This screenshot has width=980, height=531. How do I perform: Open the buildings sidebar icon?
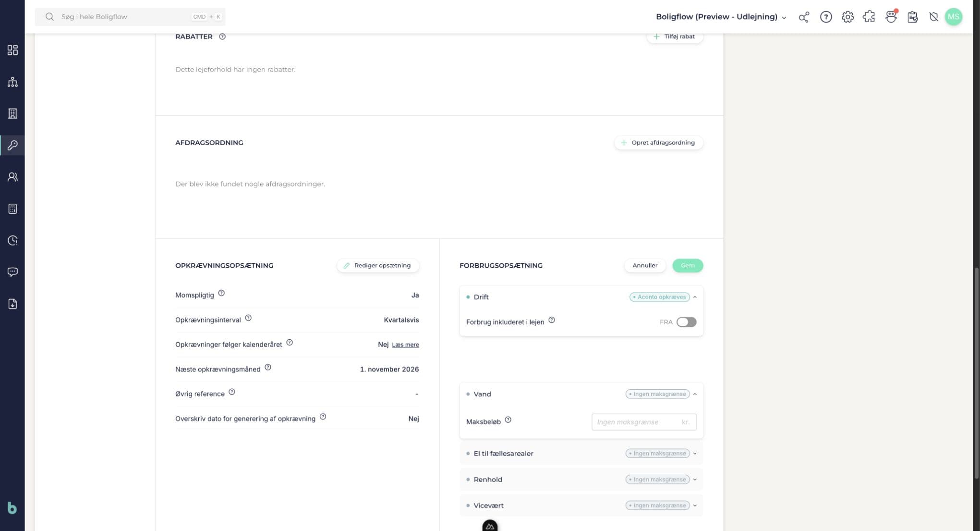(x=12, y=113)
